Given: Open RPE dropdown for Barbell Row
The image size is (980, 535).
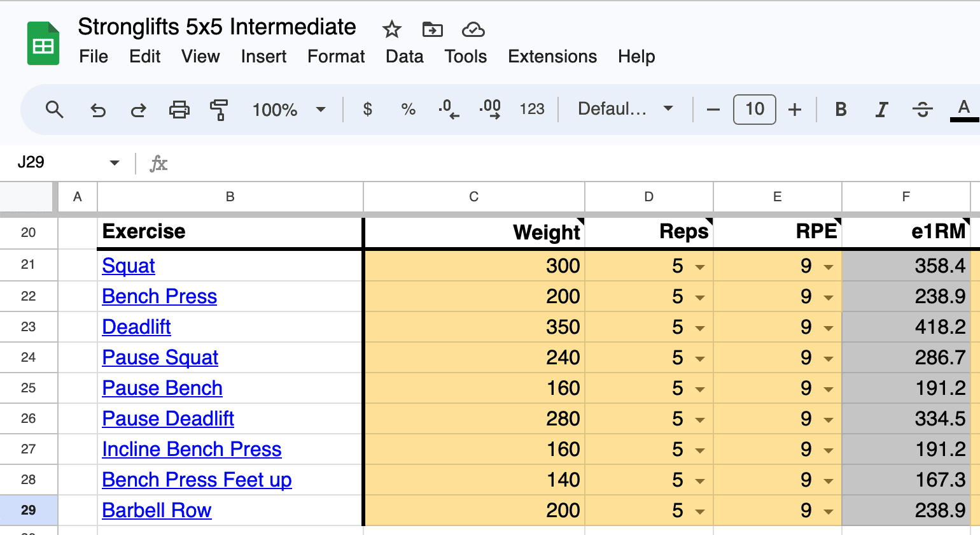Looking at the screenshot, I should [829, 511].
